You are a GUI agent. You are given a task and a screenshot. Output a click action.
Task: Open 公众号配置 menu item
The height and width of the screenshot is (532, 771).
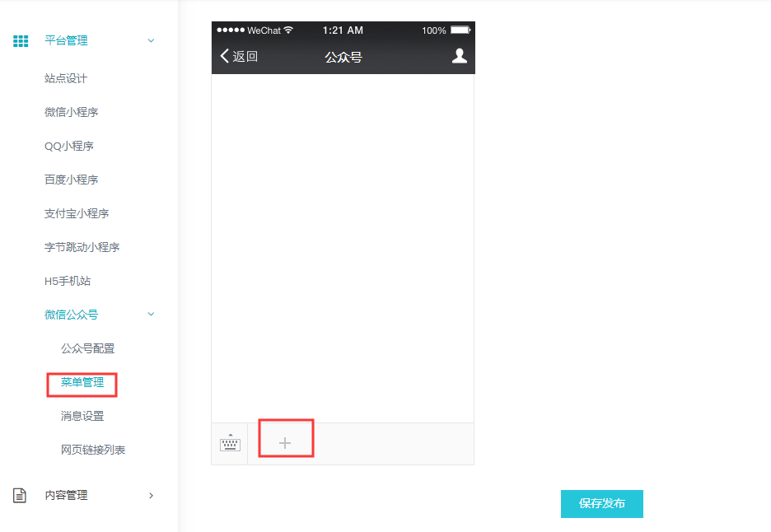(87, 348)
